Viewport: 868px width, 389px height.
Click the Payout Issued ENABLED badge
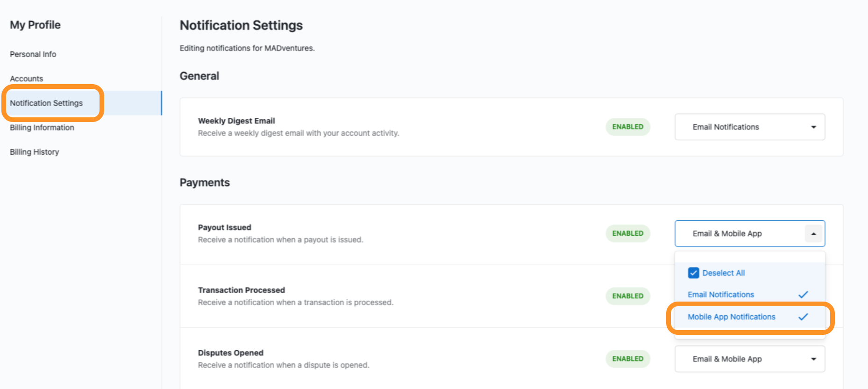click(x=627, y=233)
